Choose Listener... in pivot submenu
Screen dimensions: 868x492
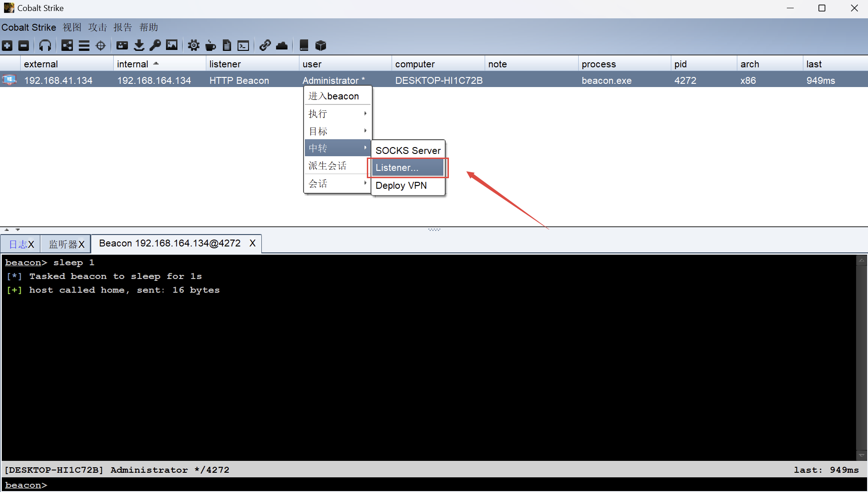point(408,168)
